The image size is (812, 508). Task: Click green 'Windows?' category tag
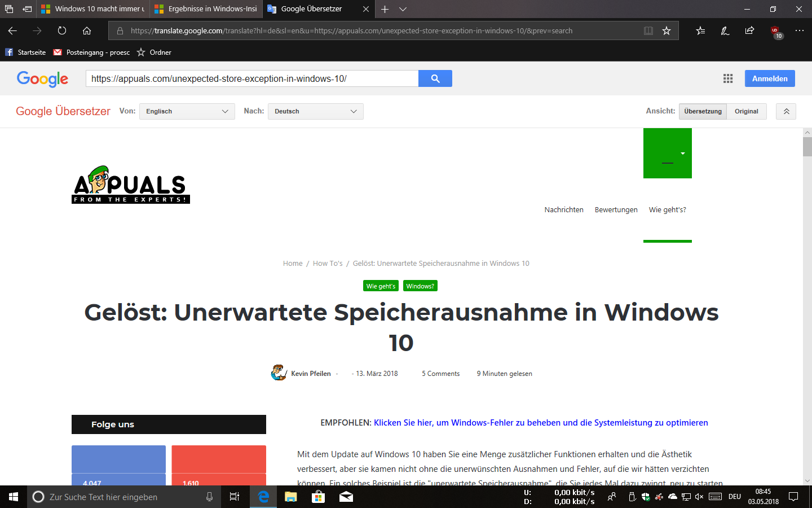click(x=420, y=286)
